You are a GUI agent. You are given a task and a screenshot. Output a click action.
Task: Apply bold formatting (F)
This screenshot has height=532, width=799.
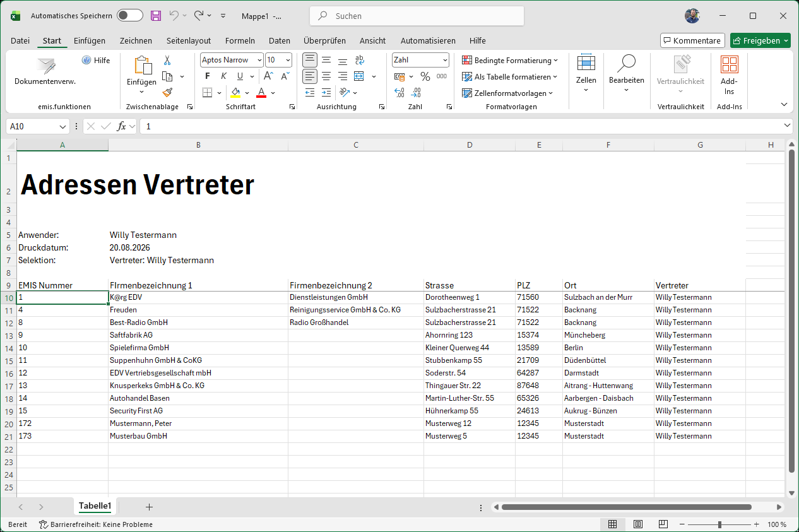pos(207,76)
